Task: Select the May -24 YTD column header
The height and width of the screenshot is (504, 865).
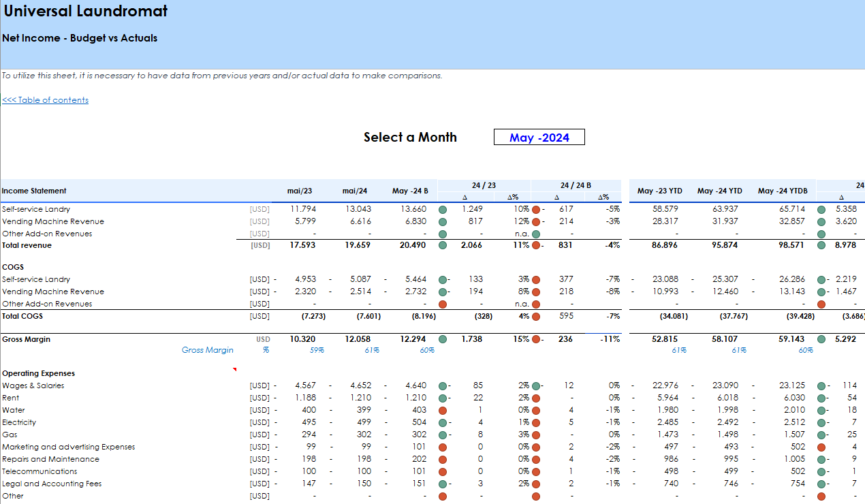Action: click(719, 191)
